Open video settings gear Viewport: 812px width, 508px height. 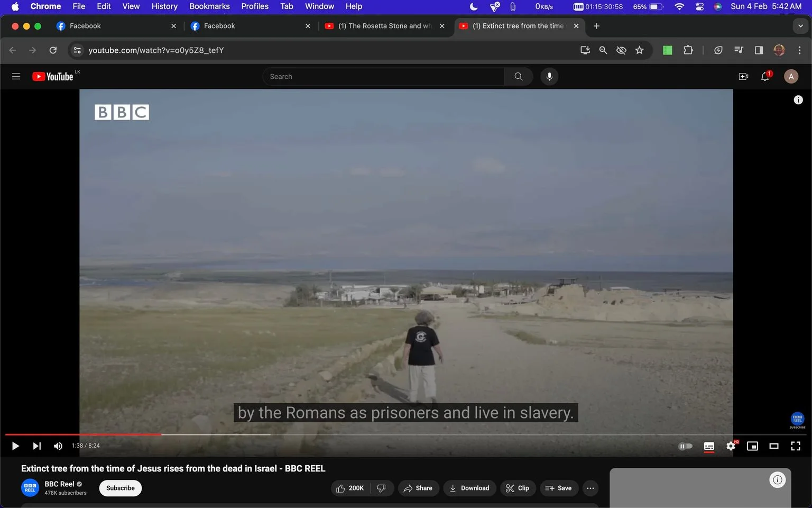(731, 446)
